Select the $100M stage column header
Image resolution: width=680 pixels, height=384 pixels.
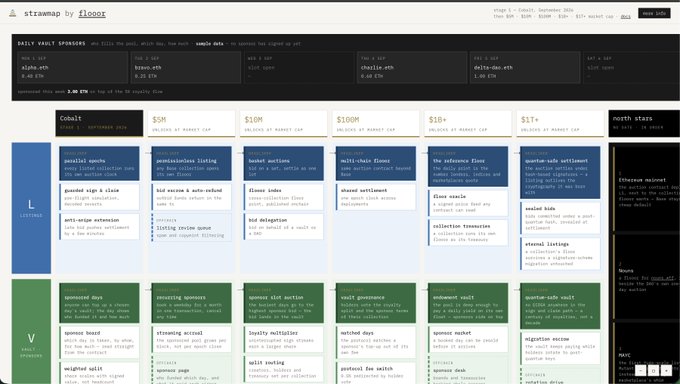point(376,123)
